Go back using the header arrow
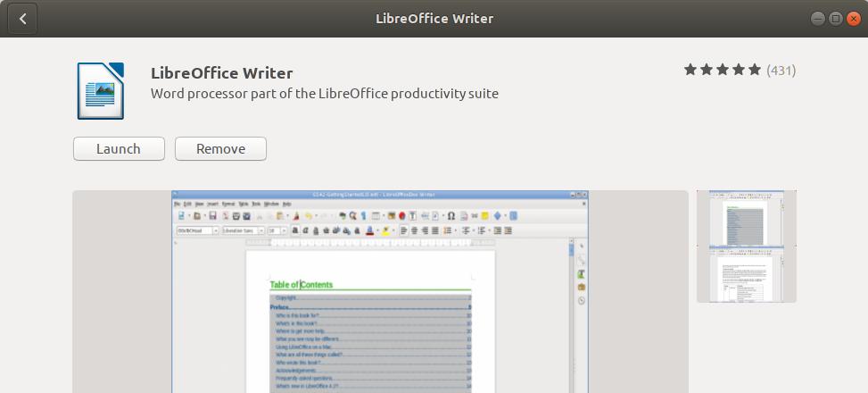 22,18
